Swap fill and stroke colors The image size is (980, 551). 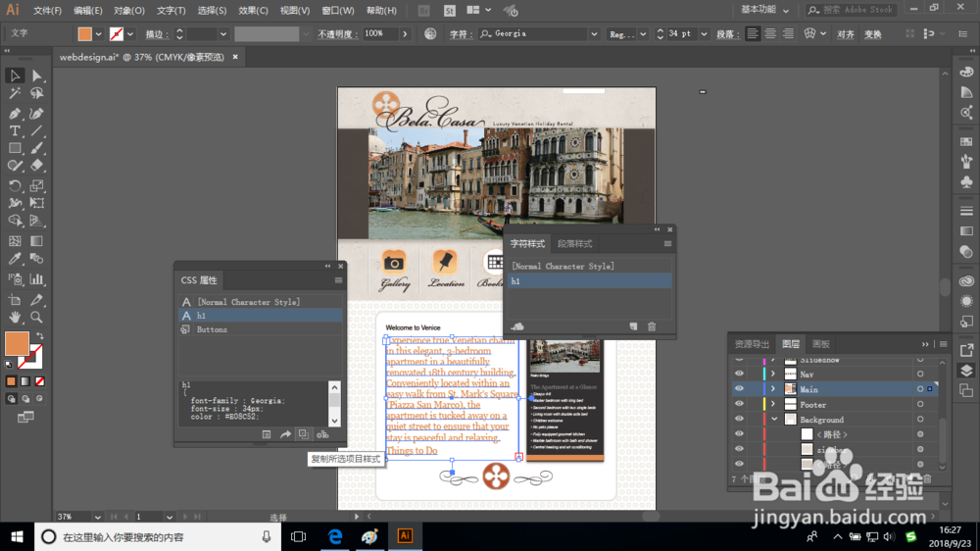click(39, 336)
